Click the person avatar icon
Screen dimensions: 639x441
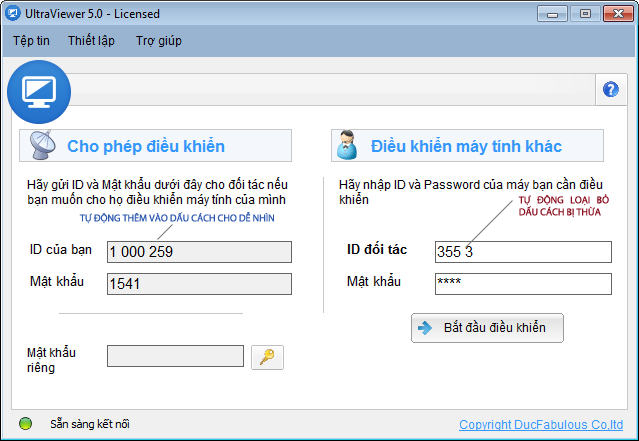tap(347, 145)
